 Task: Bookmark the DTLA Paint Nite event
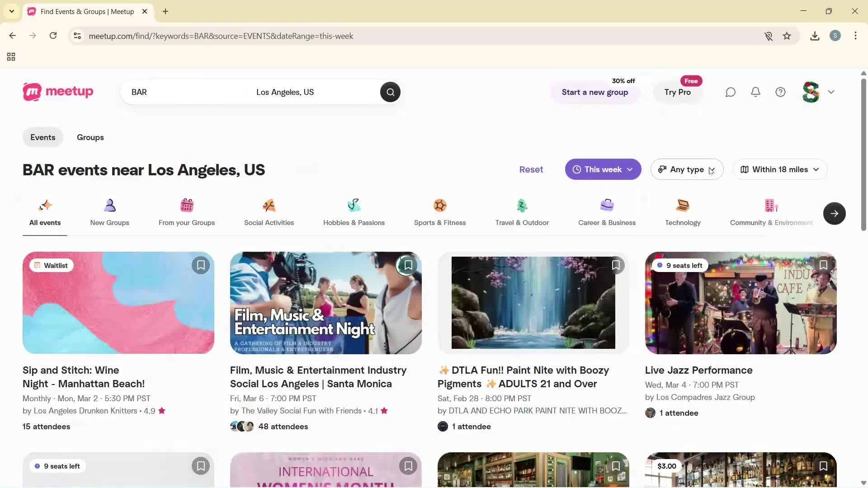click(616, 265)
